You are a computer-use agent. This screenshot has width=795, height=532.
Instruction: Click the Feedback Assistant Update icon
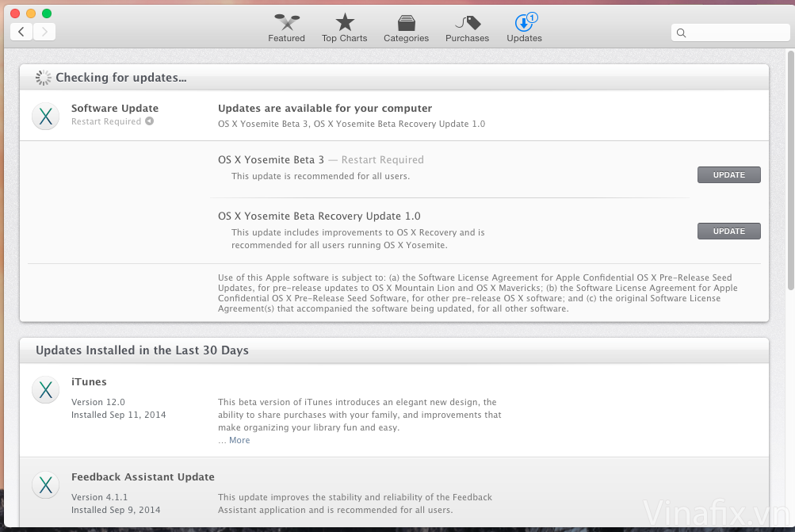pos(46,485)
